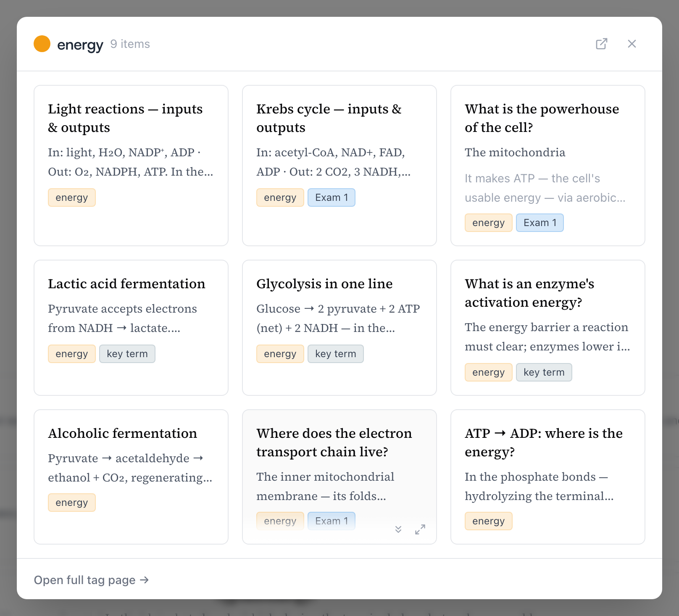The image size is (679, 616).
Task: Click 'Pyruvate → acetaldehyde' description text
Action: coord(130,468)
